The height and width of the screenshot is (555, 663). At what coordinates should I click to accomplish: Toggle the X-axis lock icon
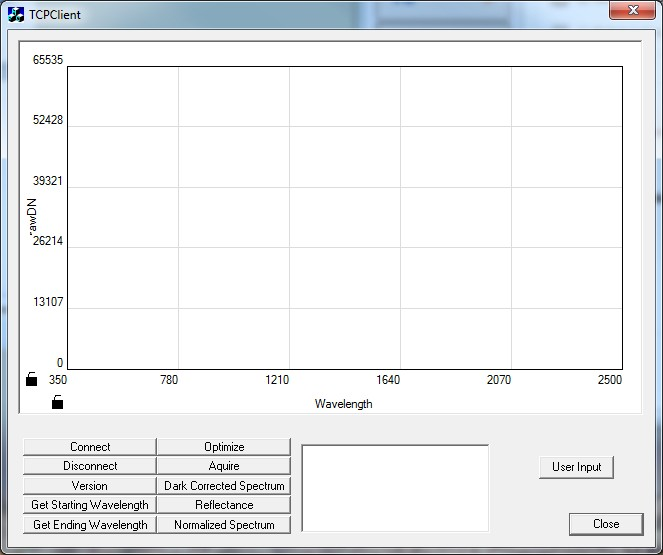coord(58,402)
